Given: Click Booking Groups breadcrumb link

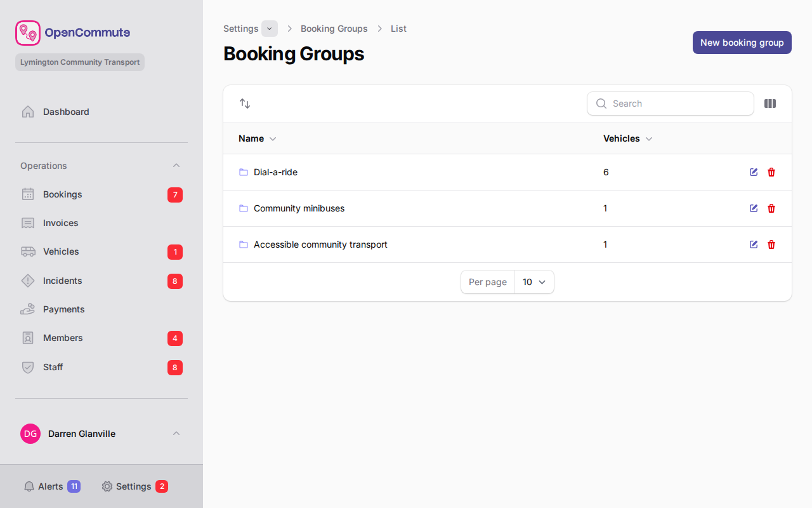Looking at the screenshot, I should tap(334, 29).
